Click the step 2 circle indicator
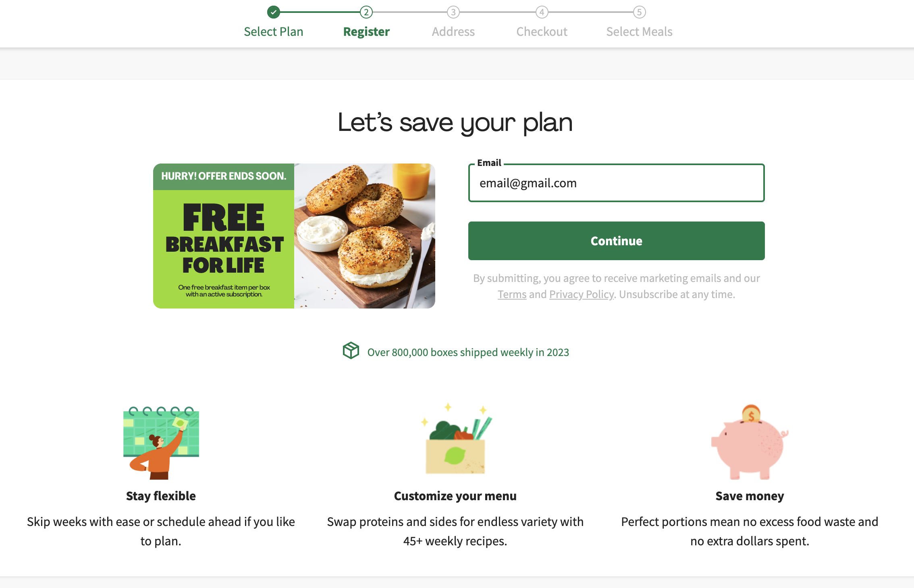This screenshot has width=914, height=588. [366, 12]
